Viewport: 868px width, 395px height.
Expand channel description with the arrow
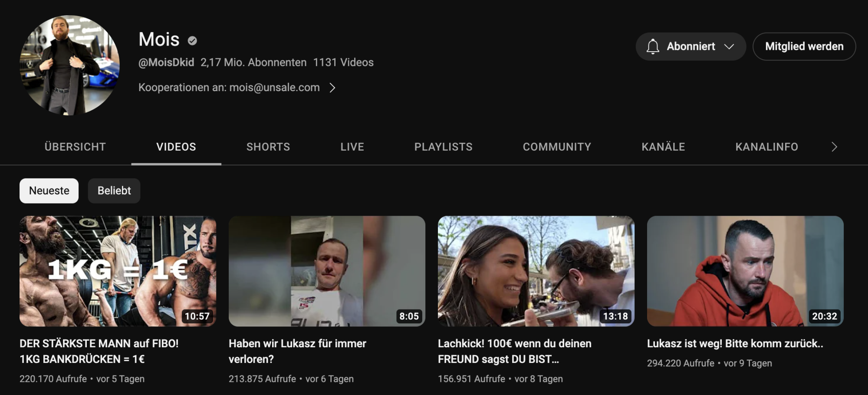tap(332, 88)
